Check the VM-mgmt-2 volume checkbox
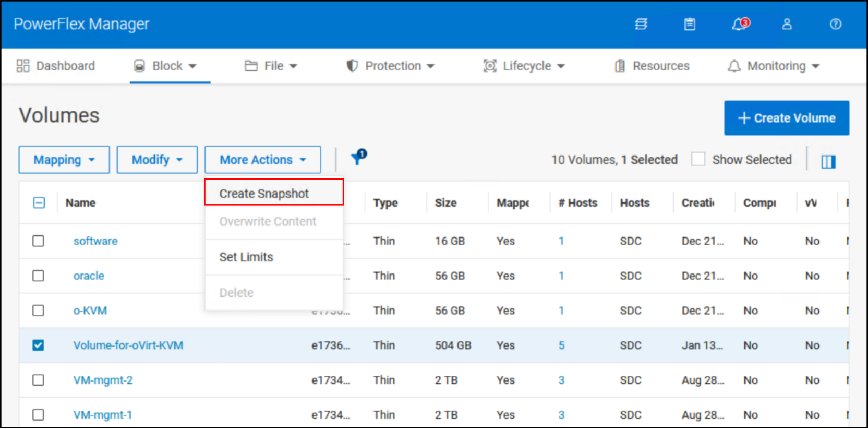The width and height of the screenshot is (868, 429). coord(38,380)
